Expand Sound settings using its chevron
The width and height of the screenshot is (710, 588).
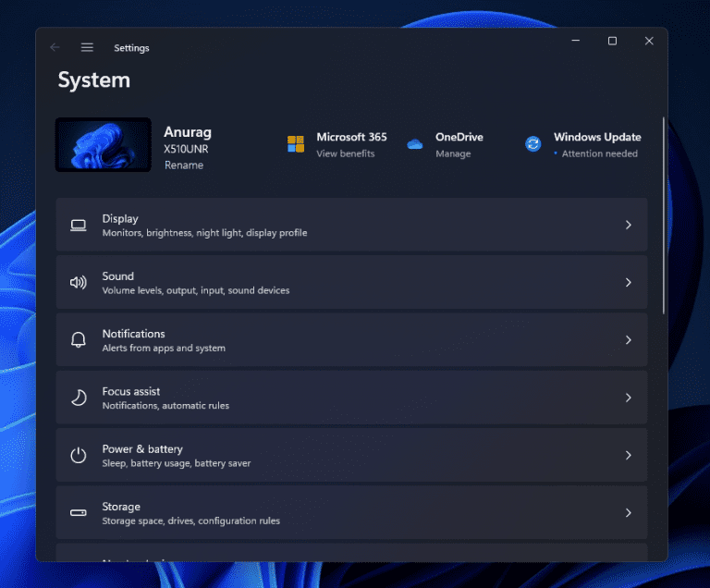tap(629, 283)
